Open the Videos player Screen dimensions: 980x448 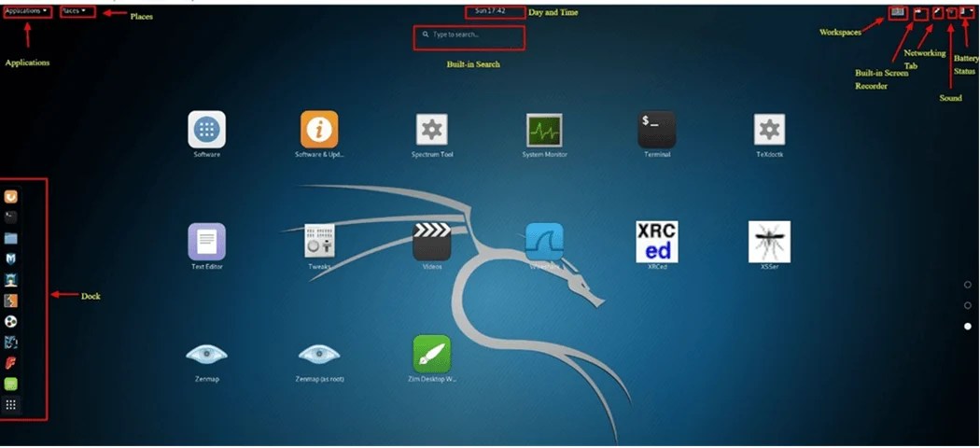432,241
